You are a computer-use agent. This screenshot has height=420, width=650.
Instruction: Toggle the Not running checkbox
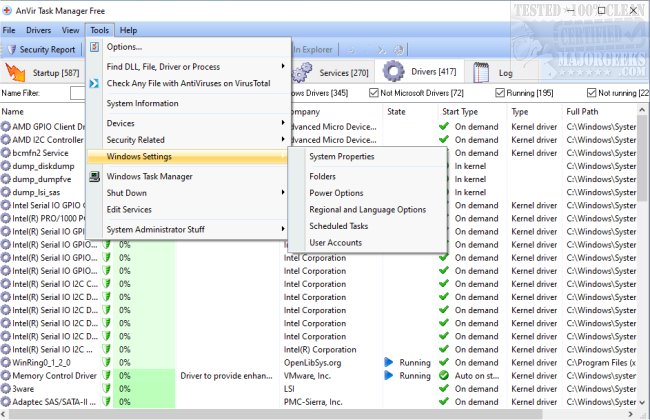pos(592,93)
